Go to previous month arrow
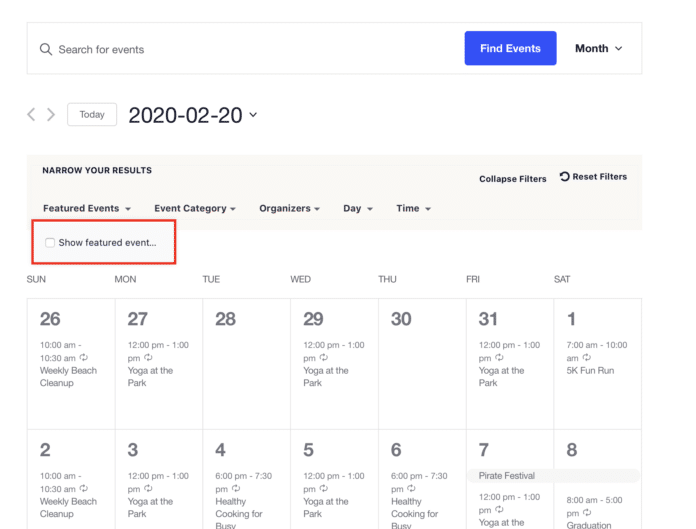 31,114
